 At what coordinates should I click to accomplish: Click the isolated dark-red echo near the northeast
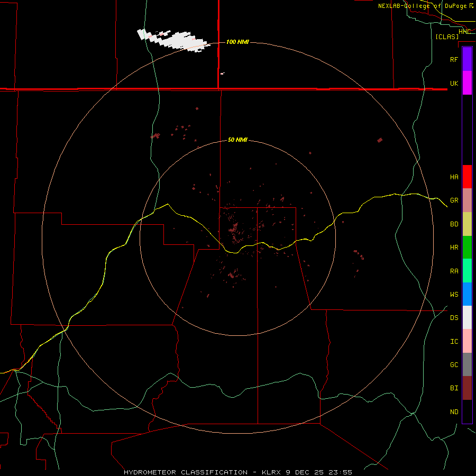380,140
